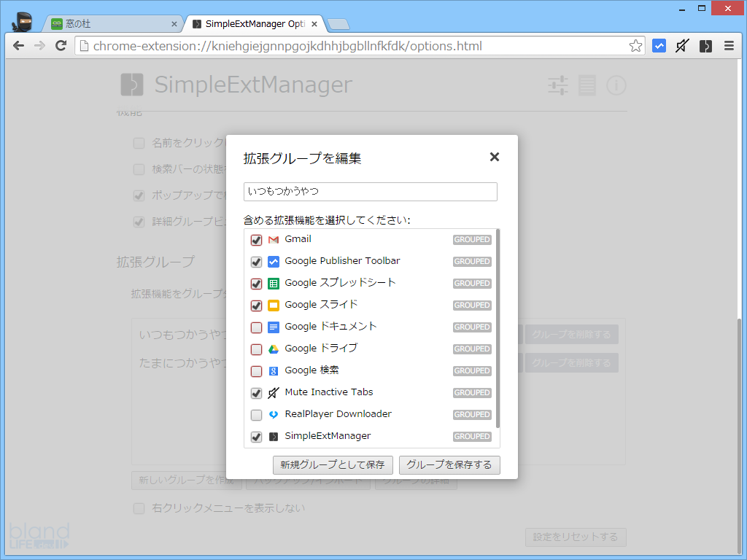The height and width of the screenshot is (560, 747).
Task: Open Google Publisher Toolbar extension in toolbar
Action: click(659, 46)
